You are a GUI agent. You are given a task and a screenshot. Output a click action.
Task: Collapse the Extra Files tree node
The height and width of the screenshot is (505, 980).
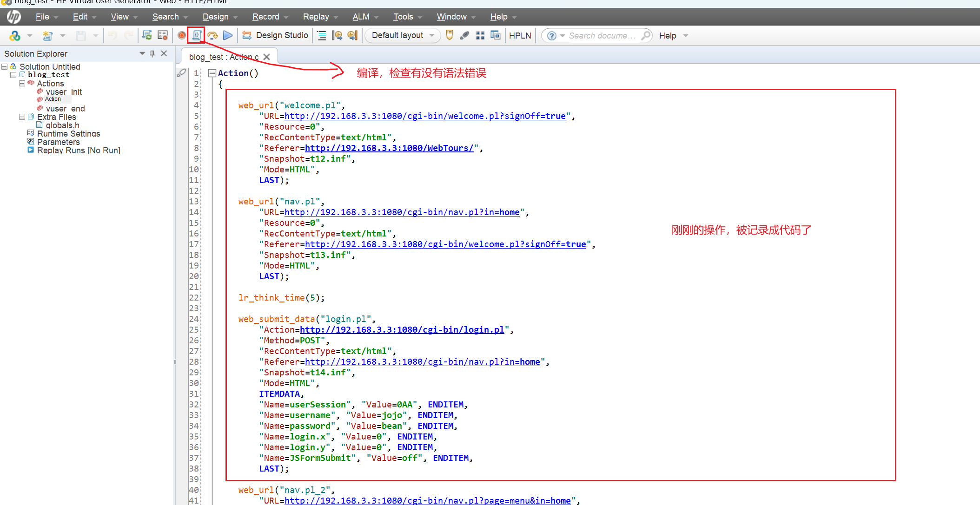[x=22, y=117]
